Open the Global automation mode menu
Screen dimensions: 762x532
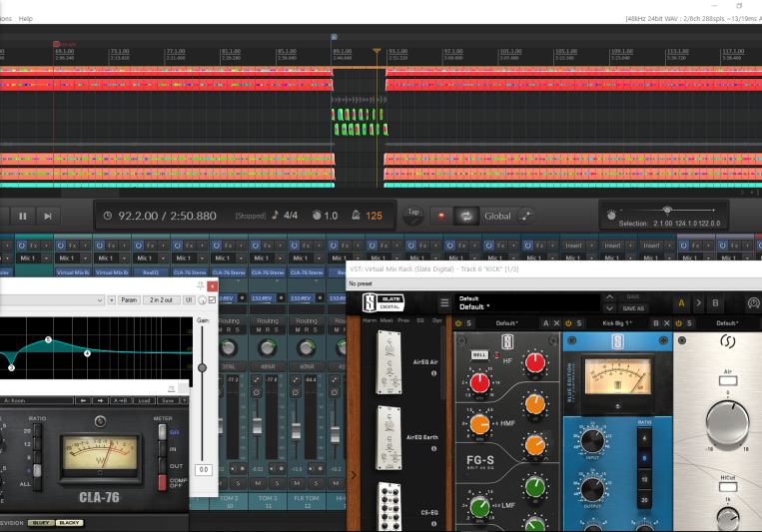(x=497, y=217)
